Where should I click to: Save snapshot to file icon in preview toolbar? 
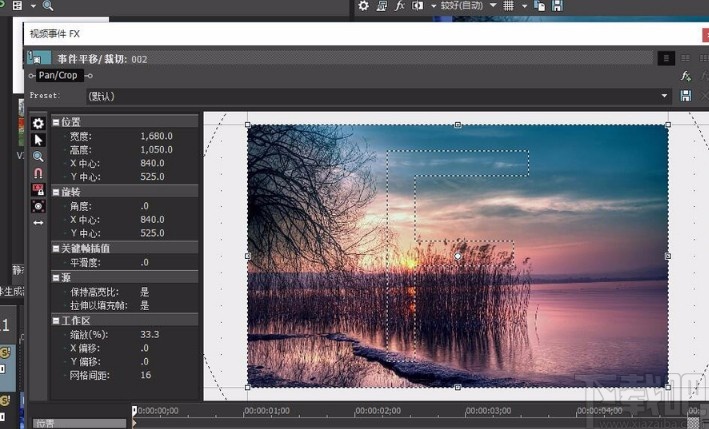coord(558,6)
